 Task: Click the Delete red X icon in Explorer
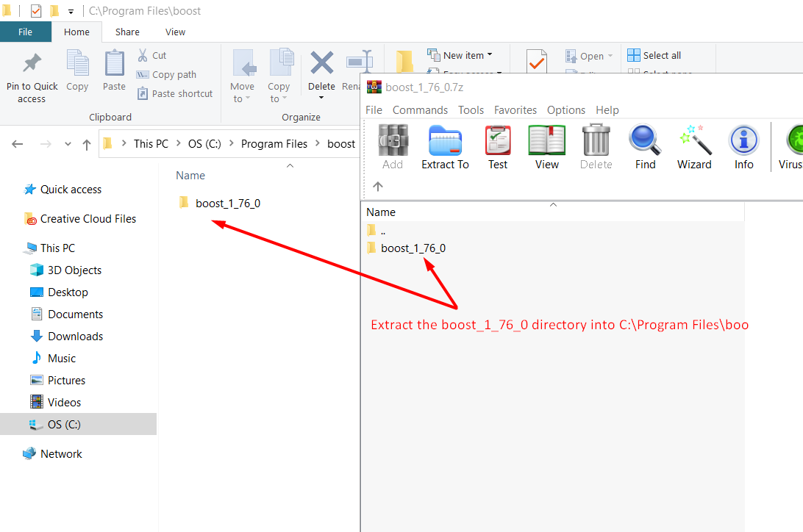click(x=321, y=63)
